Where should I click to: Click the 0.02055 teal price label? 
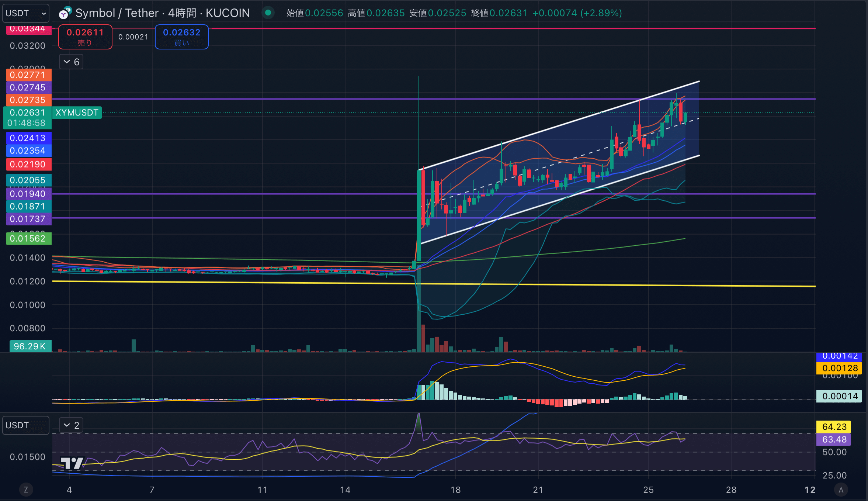tap(28, 180)
